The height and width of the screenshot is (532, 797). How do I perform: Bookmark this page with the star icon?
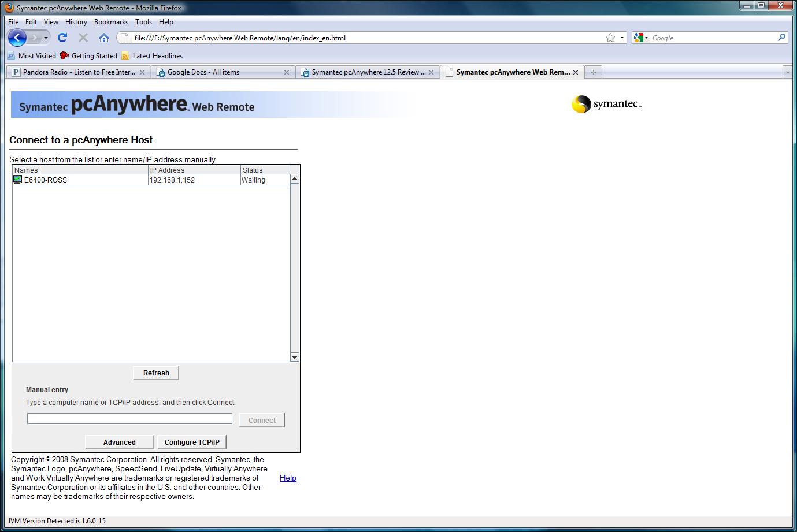click(610, 38)
